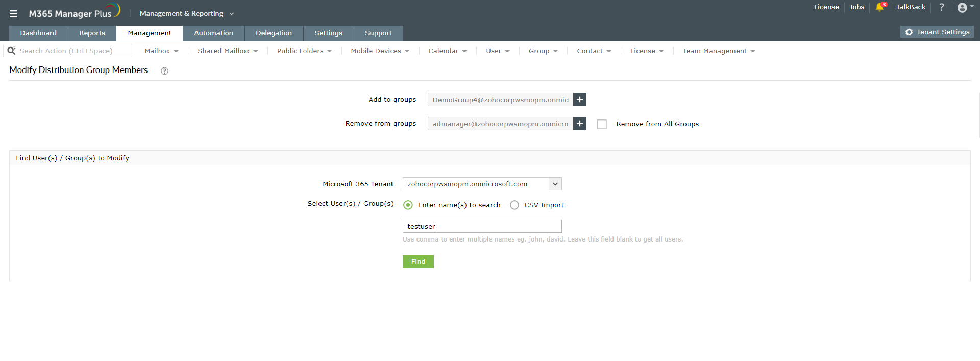Switch to the Automation tab
This screenshot has width=980, height=361.
click(213, 33)
